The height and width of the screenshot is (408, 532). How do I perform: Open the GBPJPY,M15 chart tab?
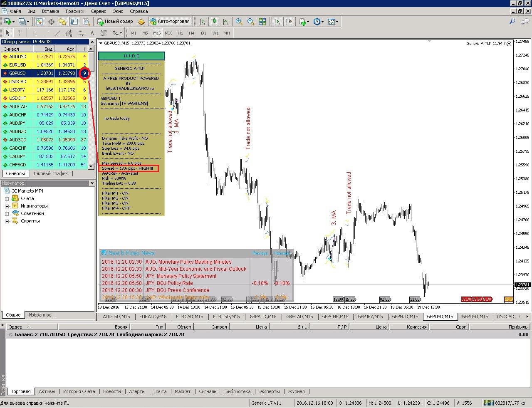(370, 317)
